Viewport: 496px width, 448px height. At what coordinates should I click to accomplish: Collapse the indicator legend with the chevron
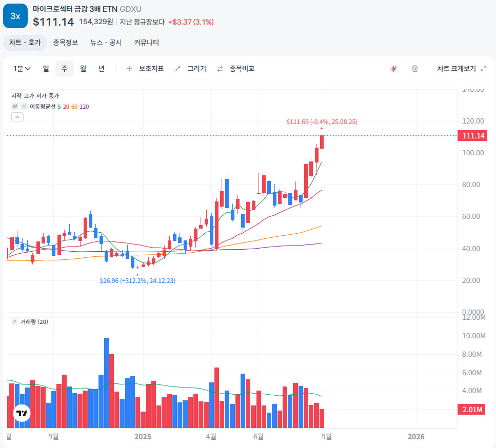(x=17, y=117)
